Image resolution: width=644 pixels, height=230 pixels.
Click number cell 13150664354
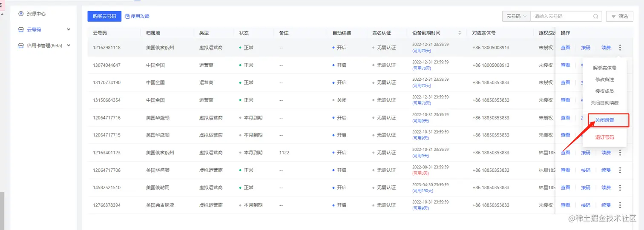pos(106,100)
